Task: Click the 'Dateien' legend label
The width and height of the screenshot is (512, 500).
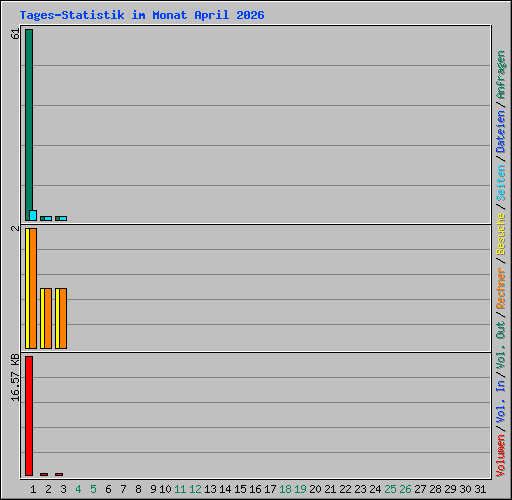Action: [x=501, y=132]
